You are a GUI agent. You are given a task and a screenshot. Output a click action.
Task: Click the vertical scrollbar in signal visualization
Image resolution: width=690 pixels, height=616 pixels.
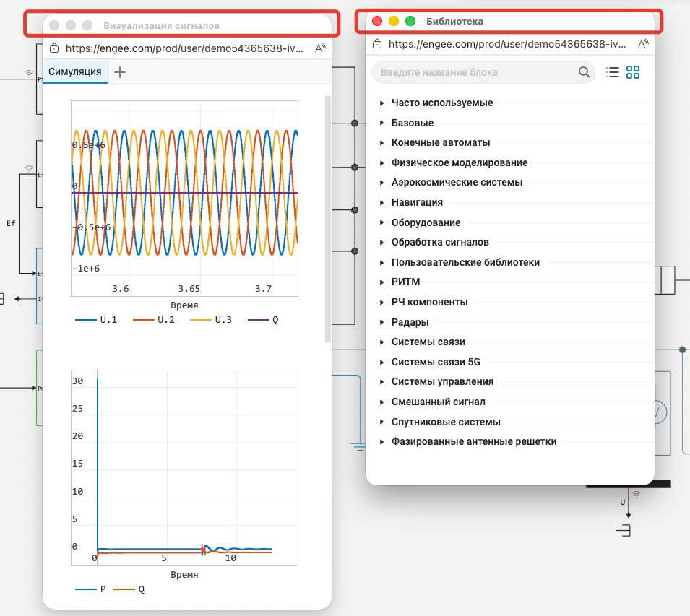point(327,217)
